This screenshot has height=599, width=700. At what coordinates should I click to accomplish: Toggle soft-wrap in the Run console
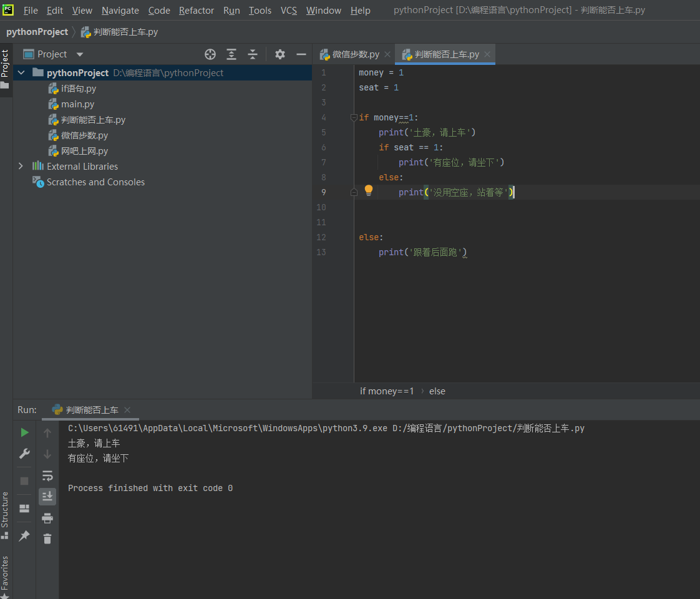(x=47, y=475)
